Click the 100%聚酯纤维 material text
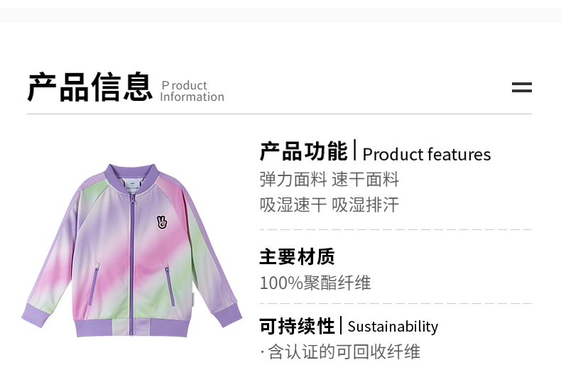This screenshot has height=392, width=561. point(315,283)
